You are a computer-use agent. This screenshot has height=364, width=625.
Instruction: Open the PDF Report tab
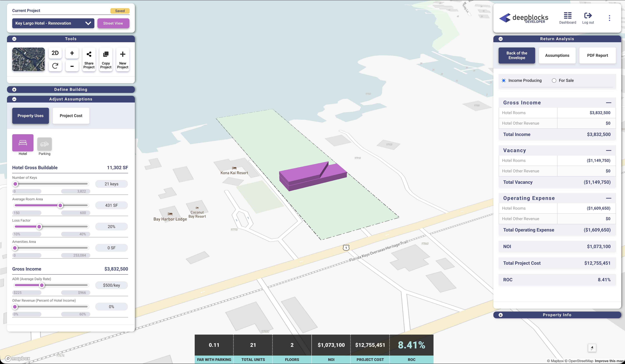click(597, 55)
